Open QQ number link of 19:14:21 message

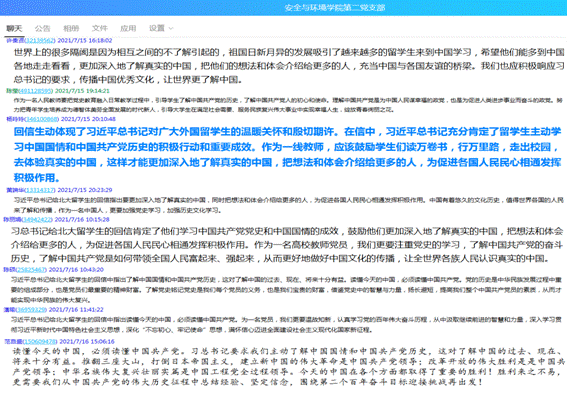tap(35, 91)
